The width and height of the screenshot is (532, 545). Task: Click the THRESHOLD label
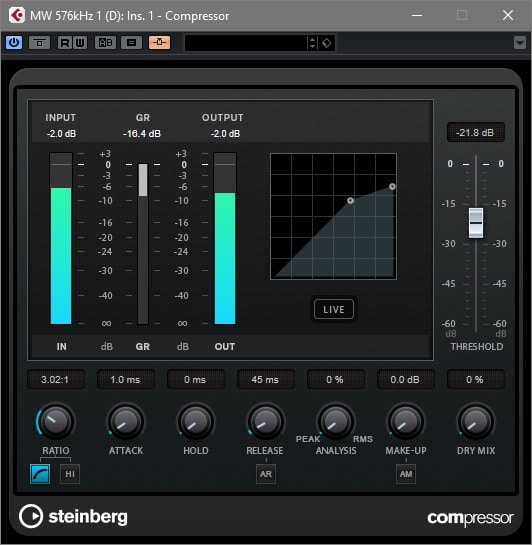pyautogui.click(x=477, y=347)
